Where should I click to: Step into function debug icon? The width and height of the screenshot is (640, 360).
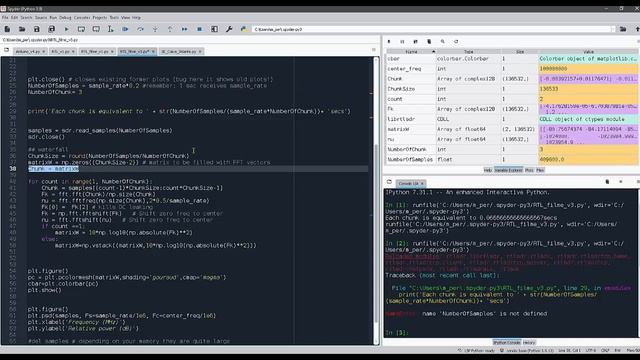click(x=155, y=29)
